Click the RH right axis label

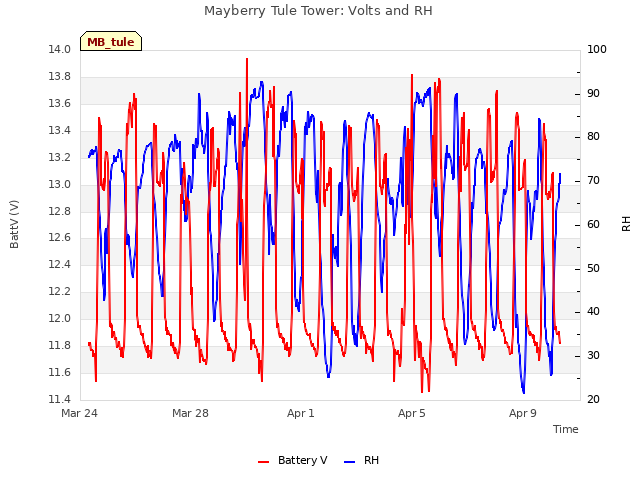coord(626,224)
